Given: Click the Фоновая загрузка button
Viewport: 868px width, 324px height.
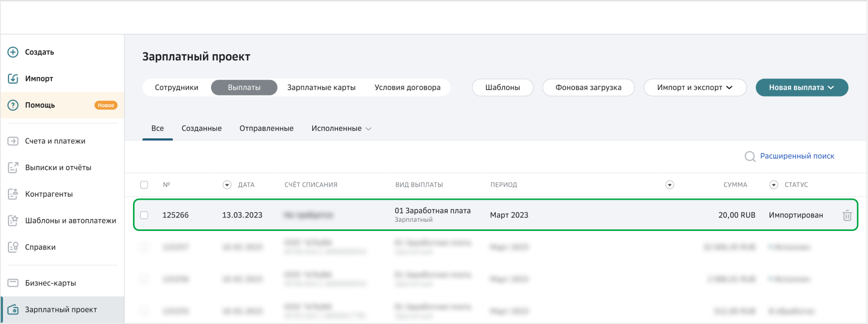Looking at the screenshot, I should pos(588,88).
